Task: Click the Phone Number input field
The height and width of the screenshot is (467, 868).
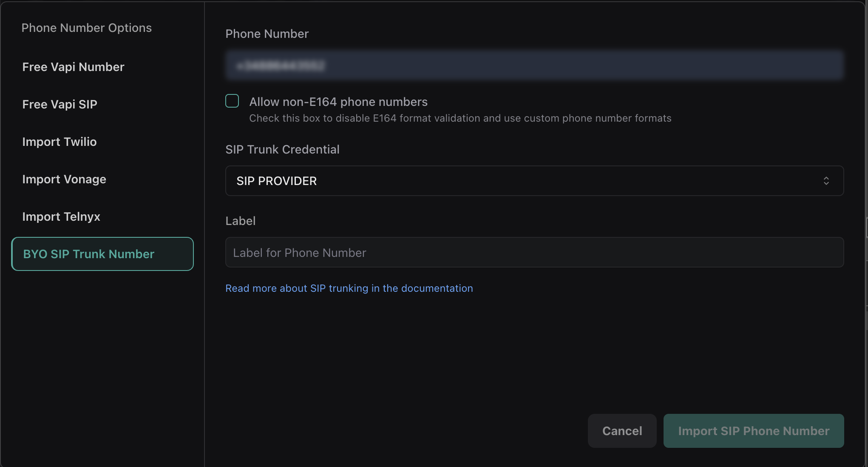Action: (534, 65)
